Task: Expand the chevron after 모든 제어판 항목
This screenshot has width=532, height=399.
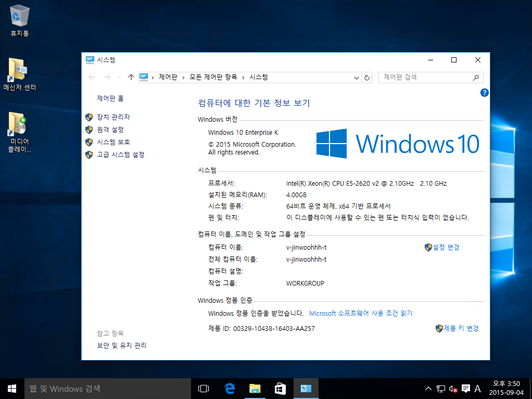Action: click(243, 78)
